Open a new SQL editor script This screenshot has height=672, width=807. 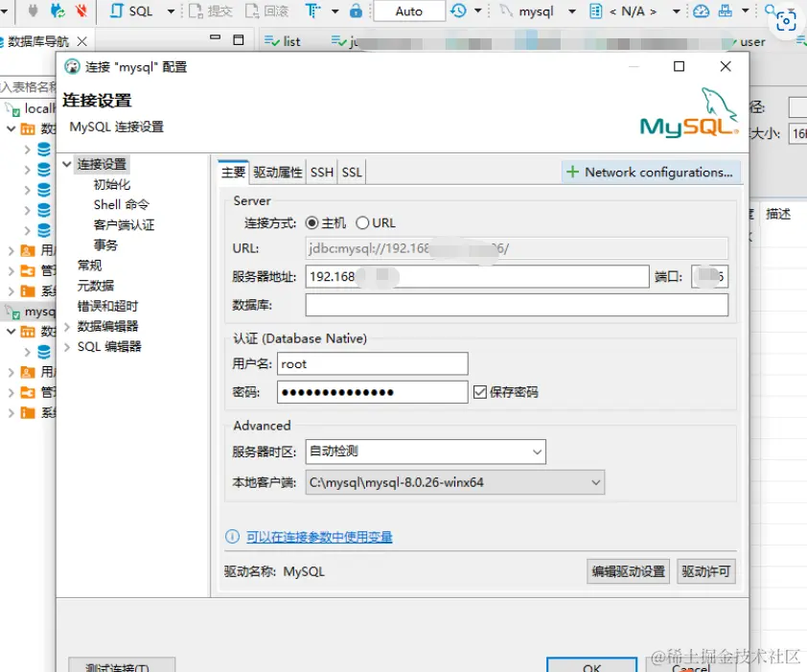click(x=131, y=11)
